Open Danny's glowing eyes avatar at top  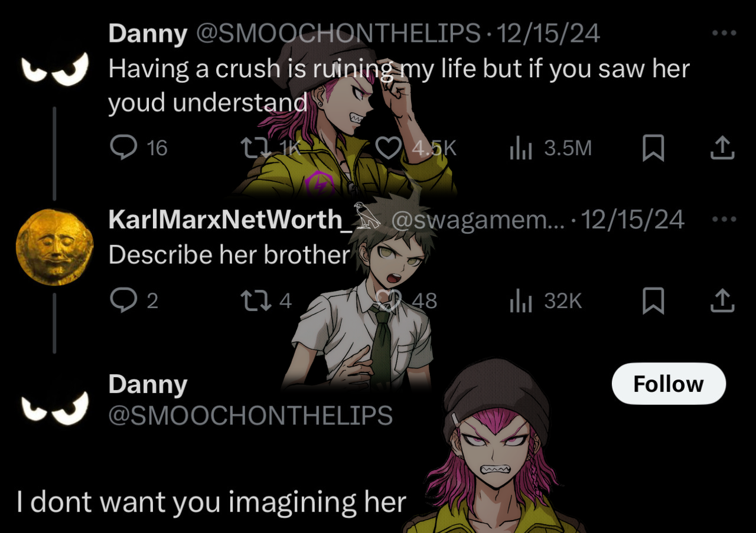[54, 68]
